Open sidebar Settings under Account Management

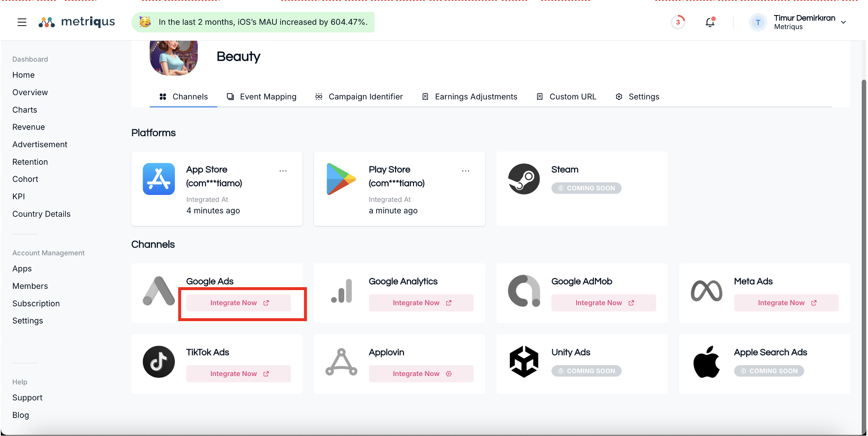pyautogui.click(x=28, y=321)
